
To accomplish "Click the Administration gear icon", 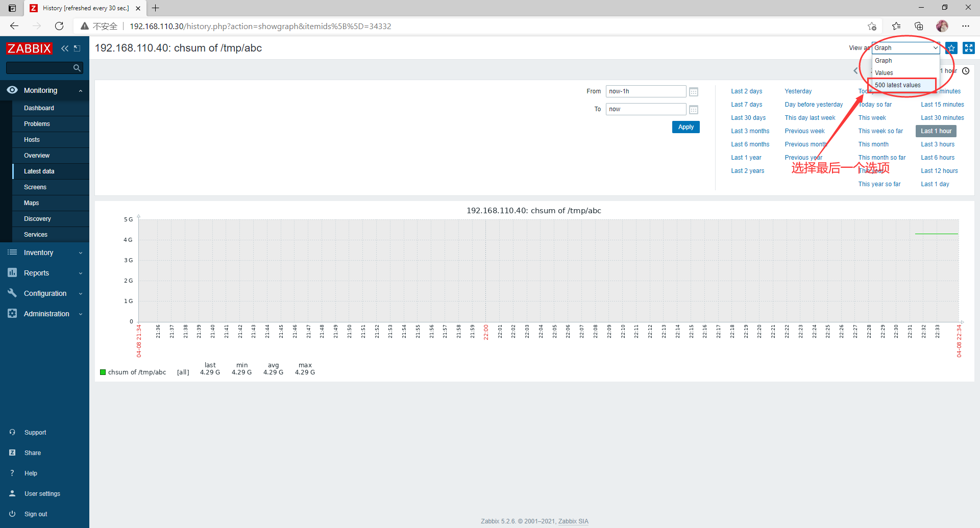I will click(12, 313).
